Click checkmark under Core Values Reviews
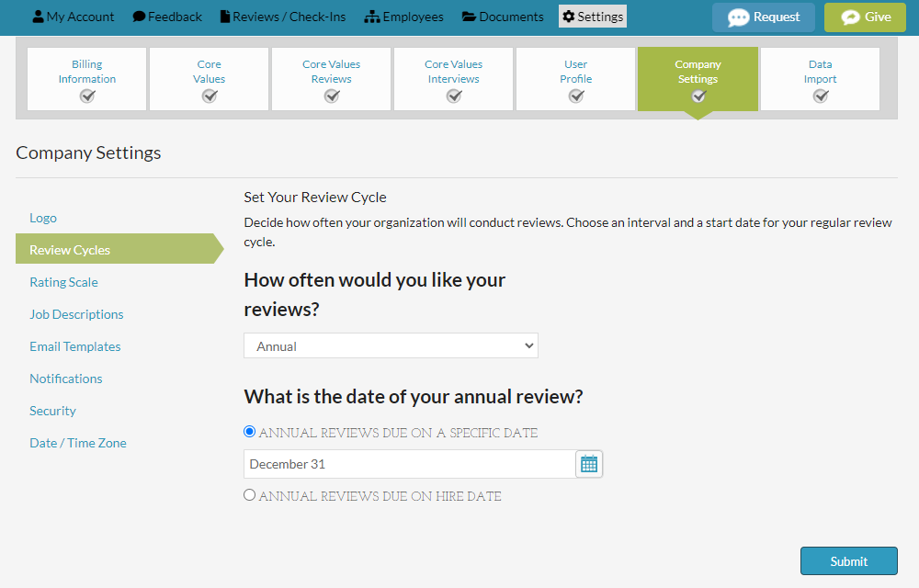The height and width of the screenshot is (588, 919). [x=332, y=96]
